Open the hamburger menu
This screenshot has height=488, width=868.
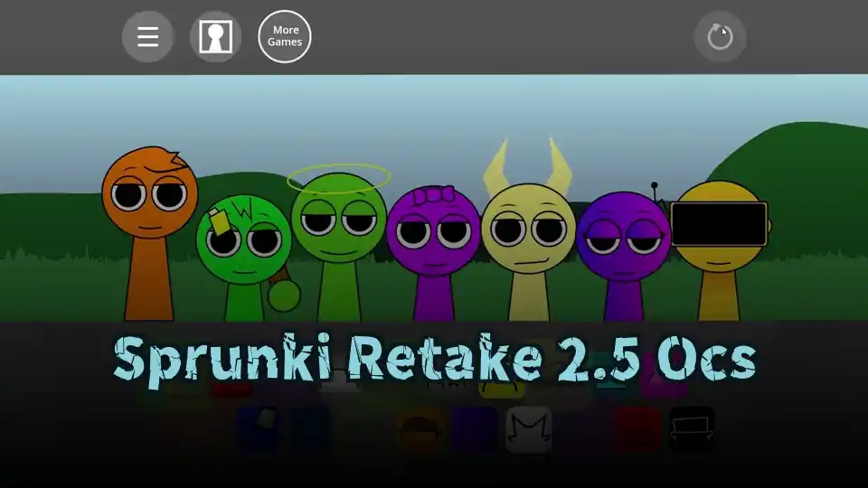[x=147, y=37]
